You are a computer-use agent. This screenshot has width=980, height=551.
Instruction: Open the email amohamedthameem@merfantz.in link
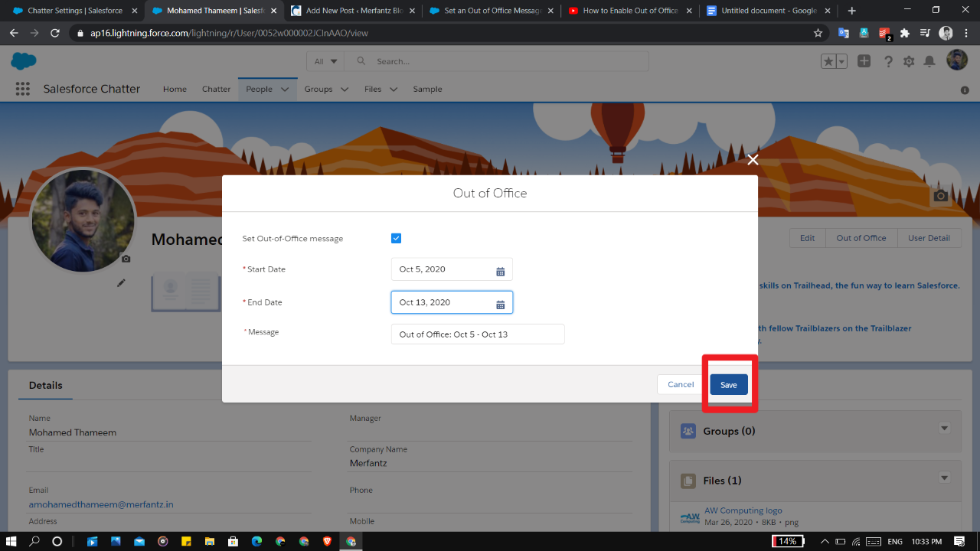tap(101, 505)
